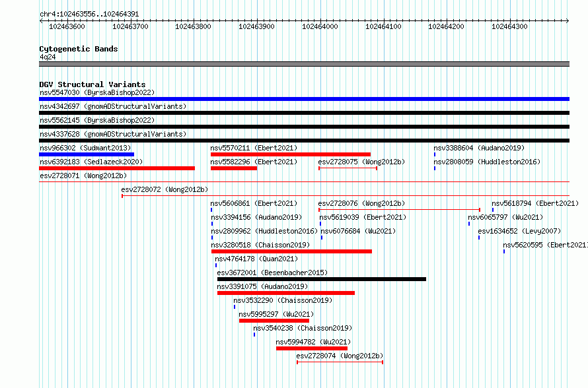The image size is (588, 388).
Task: Select red bar under nsv5582296
Action: [x=234, y=168]
